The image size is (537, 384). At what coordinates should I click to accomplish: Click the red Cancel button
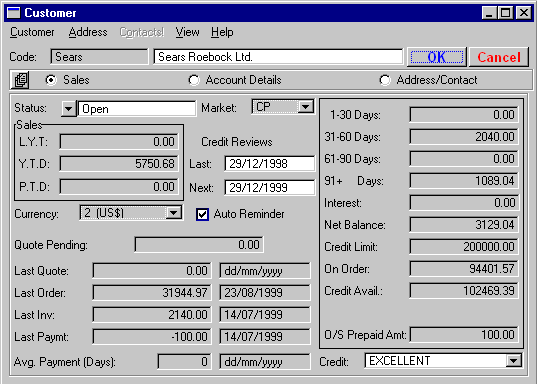tap(499, 57)
